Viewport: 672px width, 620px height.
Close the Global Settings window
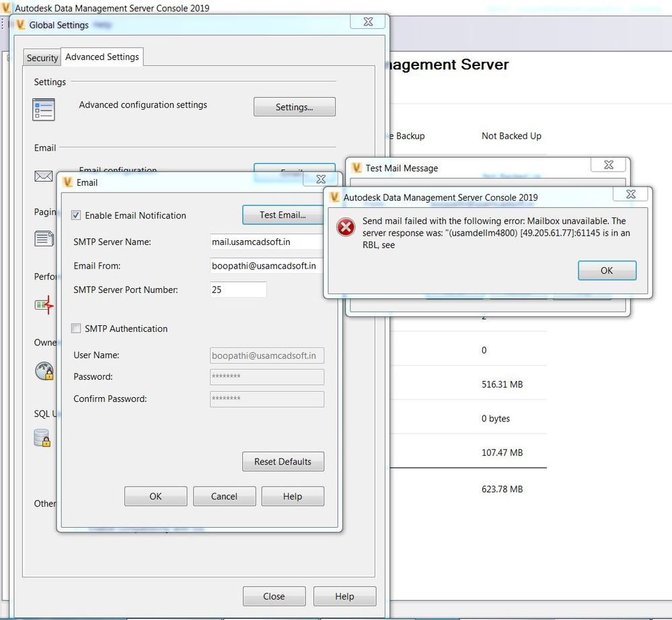368,22
